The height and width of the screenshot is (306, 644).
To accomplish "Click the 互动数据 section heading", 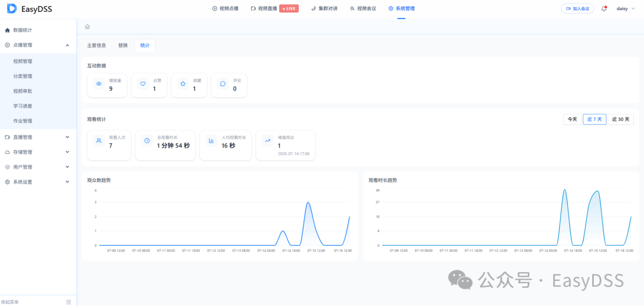I will point(97,66).
